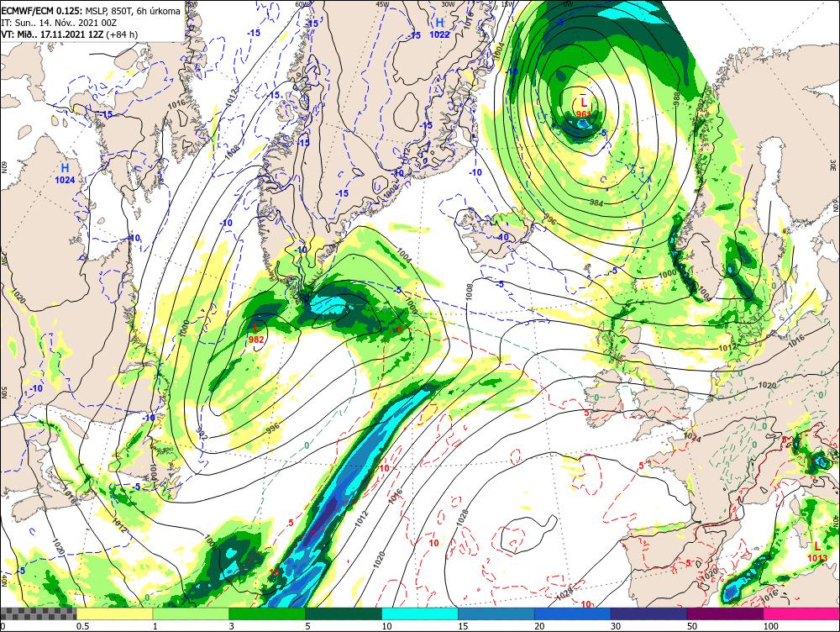Pick the yellow 0.5–1 legend swatch
This screenshot has height=632, width=840.
pyautogui.click(x=114, y=614)
